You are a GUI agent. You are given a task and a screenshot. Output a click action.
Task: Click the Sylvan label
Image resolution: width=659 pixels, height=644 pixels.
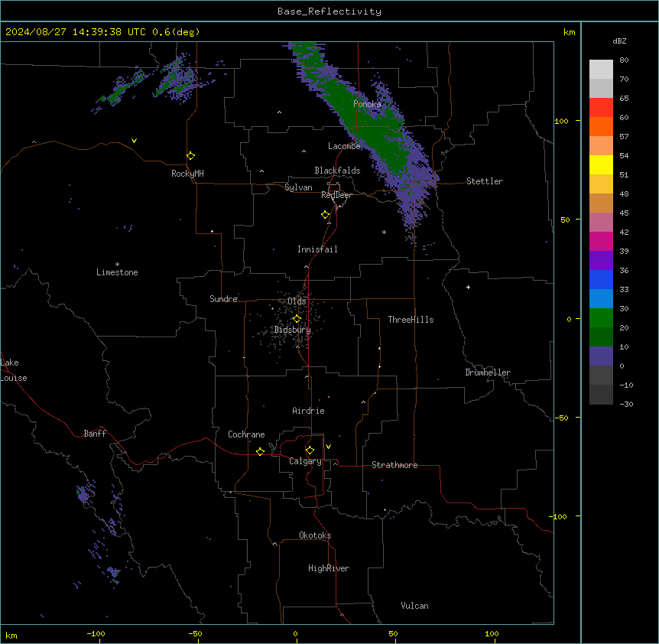click(x=298, y=187)
